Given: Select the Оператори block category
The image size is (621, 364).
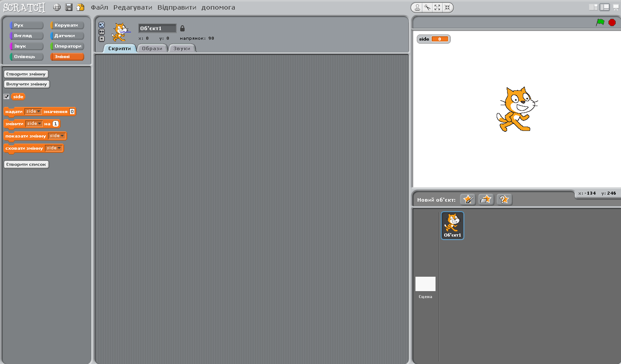Looking at the screenshot, I should coord(67,46).
